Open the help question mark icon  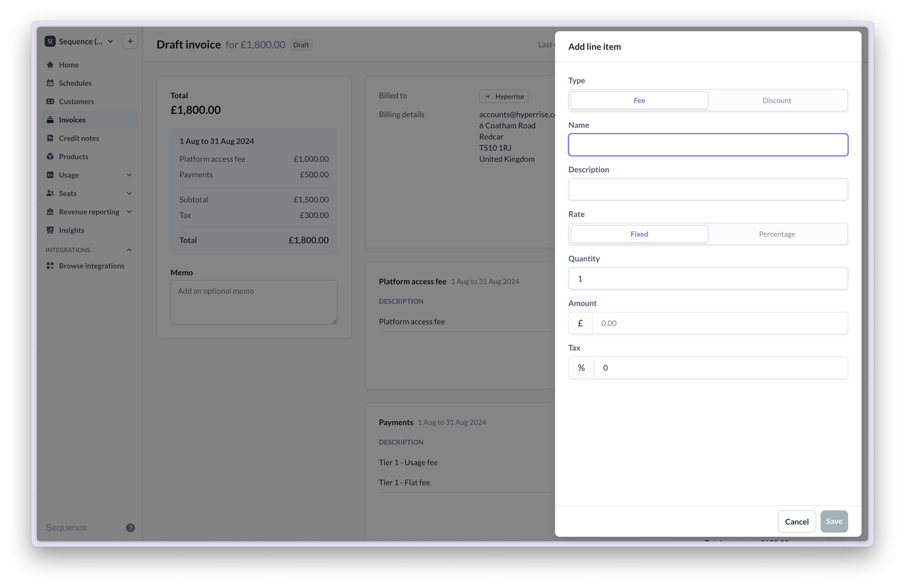[x=130, y=528]
